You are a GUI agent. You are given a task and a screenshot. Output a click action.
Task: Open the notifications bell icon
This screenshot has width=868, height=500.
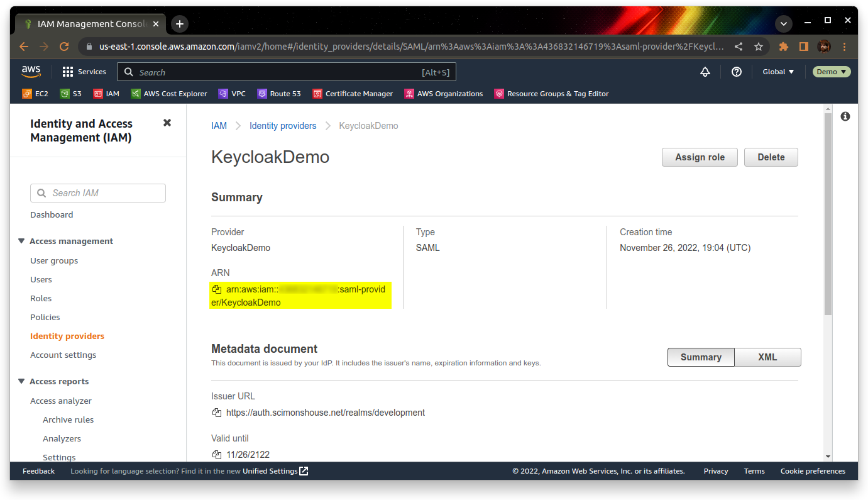(705, 72)
